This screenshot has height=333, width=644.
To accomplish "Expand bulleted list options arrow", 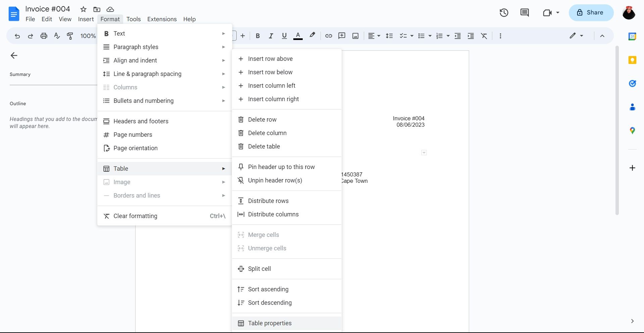I will 430,36.
